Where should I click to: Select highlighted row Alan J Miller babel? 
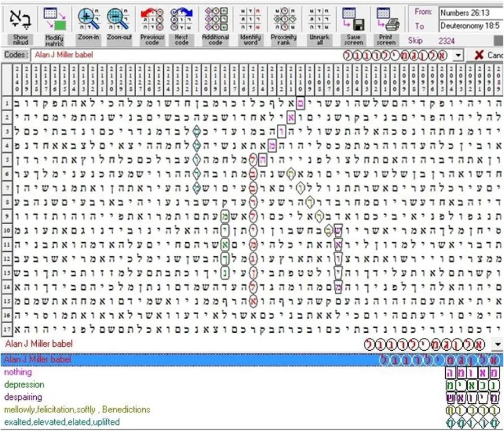click(251, 360)
